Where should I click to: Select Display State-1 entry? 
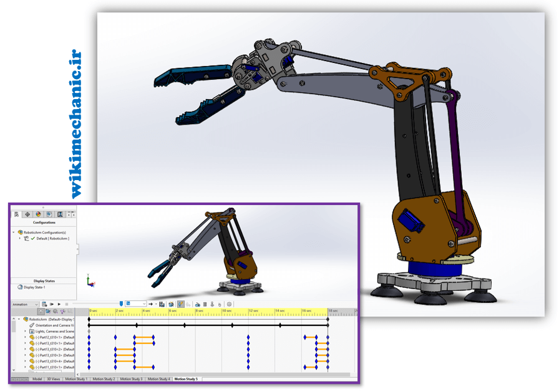(34, 287)
